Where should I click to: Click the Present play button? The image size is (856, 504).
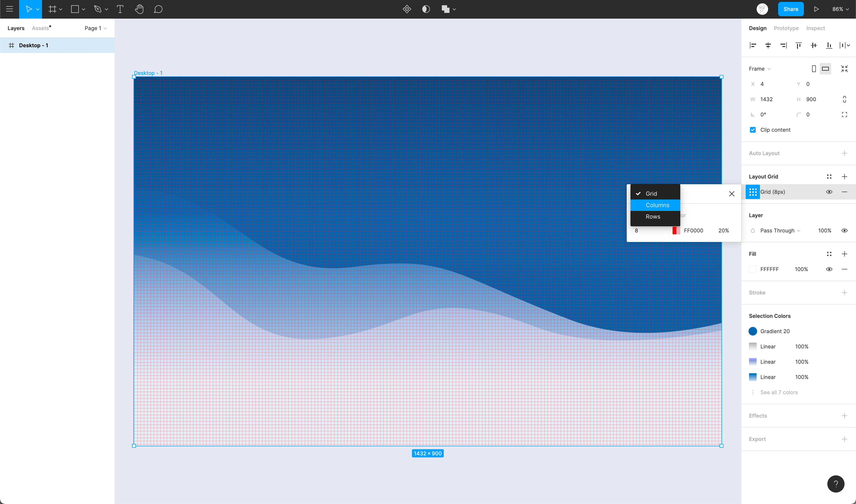816,9
